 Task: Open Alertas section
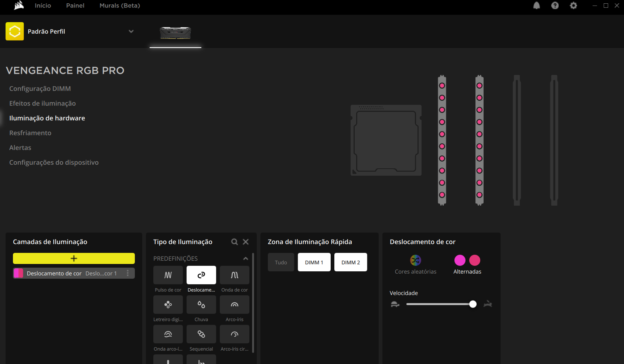(20, 148)
